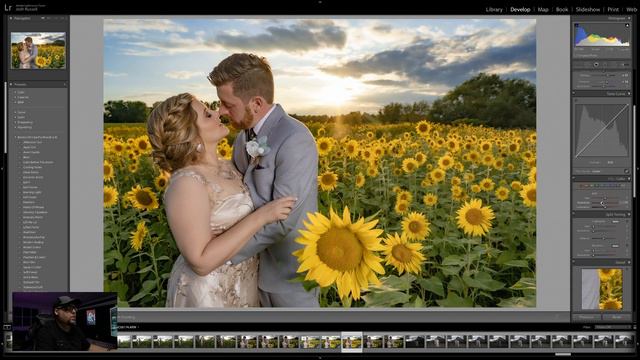Expand the Grain preset group
The height and width of the screenshot is (360, 640).
click(x=16, y=117)
